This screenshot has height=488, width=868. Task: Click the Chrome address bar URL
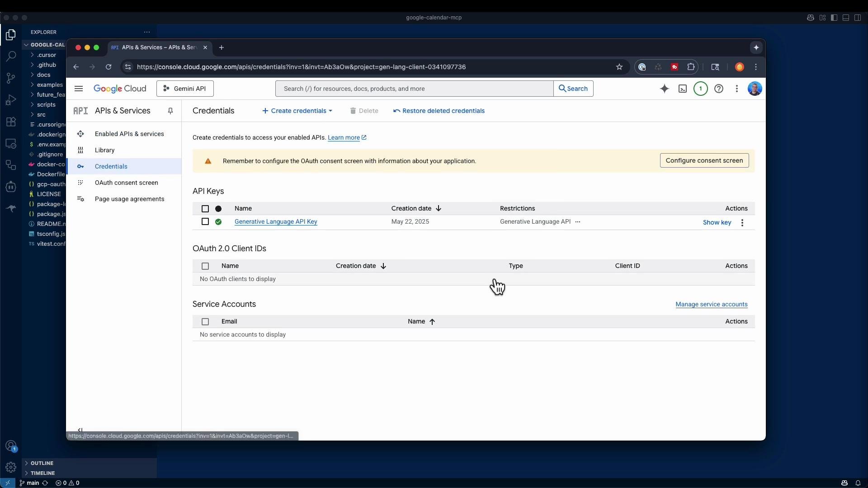click(x=301, y=67)
